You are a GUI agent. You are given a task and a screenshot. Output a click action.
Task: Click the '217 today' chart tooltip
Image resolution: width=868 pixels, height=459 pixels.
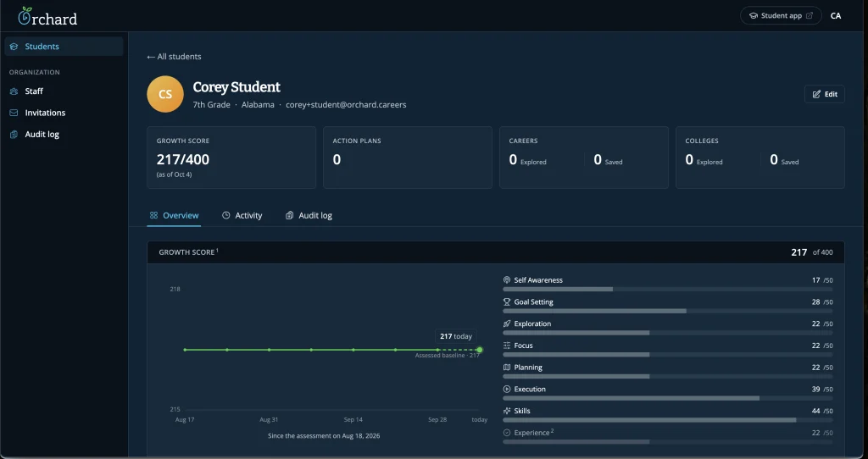point(455,336)
